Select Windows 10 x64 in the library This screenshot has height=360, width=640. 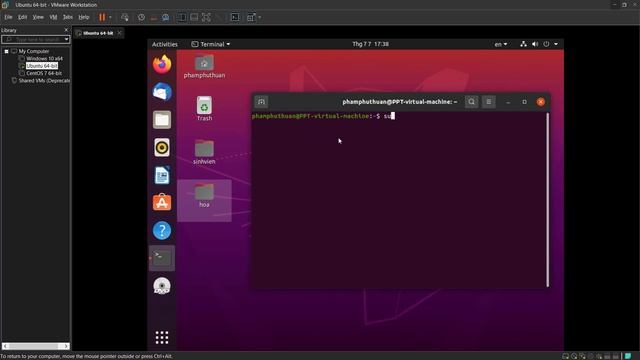click(44, 58)
